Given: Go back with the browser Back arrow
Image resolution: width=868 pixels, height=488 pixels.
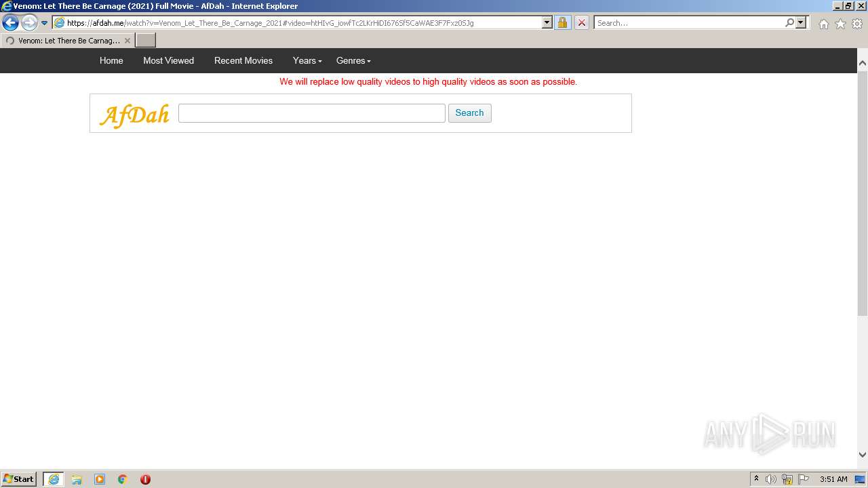Looking at the screenshot, I should [10, 23].
